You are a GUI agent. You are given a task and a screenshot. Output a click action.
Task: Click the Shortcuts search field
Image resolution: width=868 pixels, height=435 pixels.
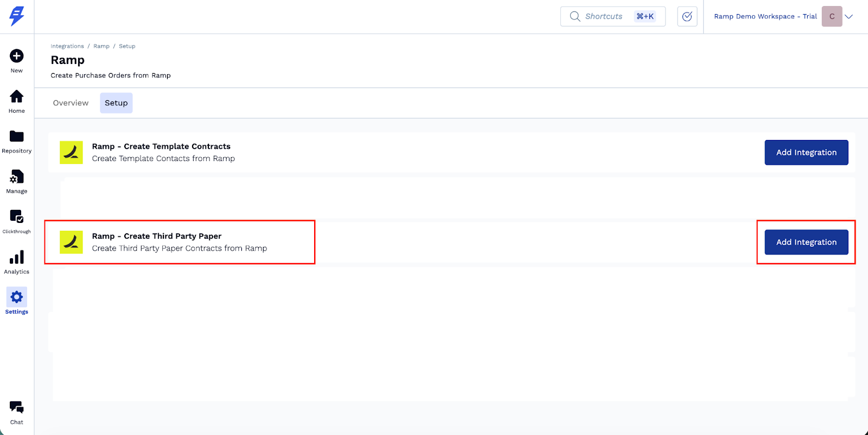click(613, 16)
